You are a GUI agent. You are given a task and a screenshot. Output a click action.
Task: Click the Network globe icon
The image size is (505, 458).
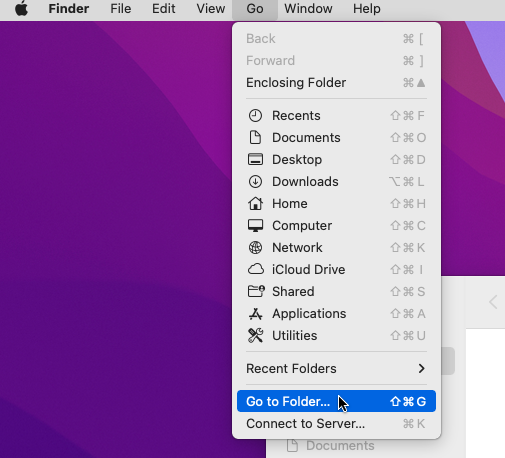coord(255,248)
